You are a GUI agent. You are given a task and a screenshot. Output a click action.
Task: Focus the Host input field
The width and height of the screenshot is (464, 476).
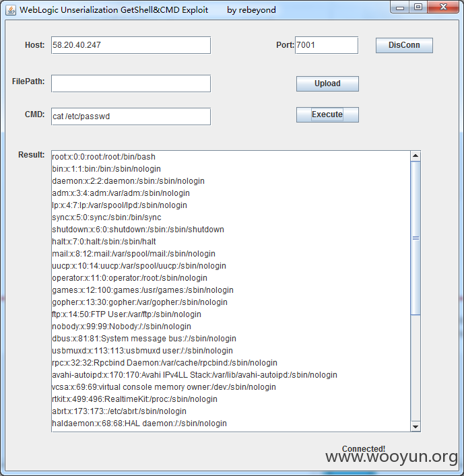[131, 45]
